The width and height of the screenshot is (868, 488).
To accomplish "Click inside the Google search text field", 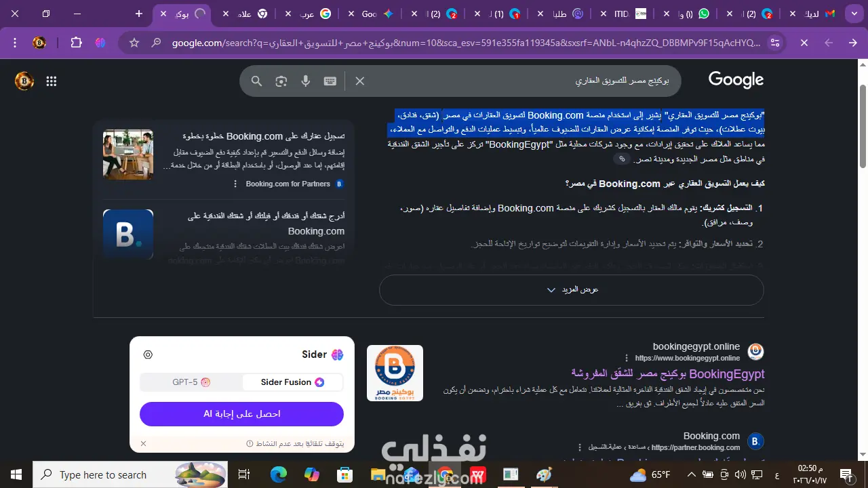I will click(522, 81).
